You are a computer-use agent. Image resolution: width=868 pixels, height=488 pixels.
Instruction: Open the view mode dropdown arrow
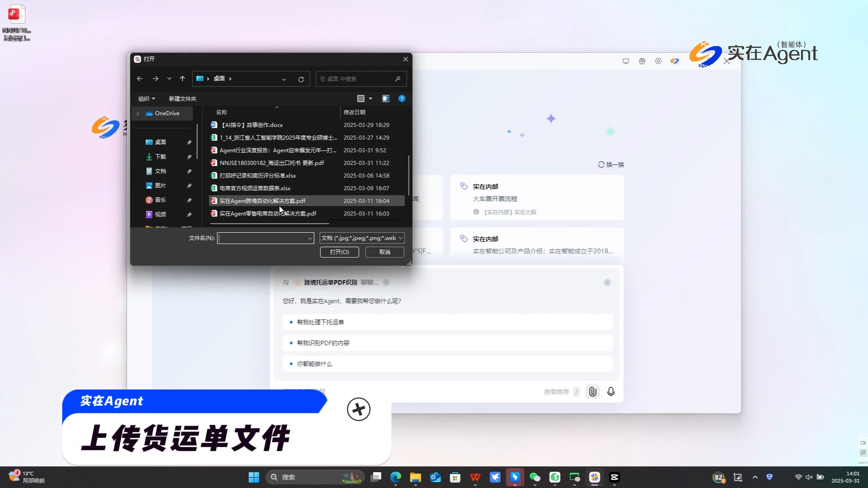pos(371,99)
